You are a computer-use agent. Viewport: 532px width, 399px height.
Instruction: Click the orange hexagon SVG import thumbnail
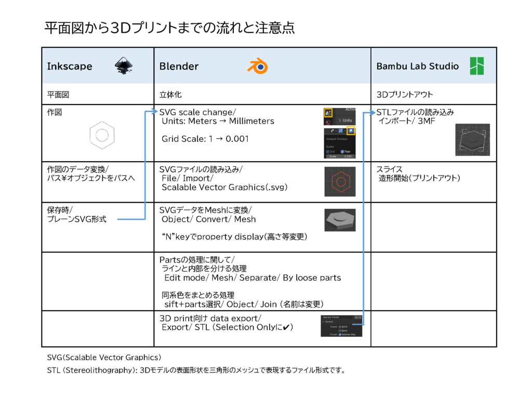click(340, 182)
